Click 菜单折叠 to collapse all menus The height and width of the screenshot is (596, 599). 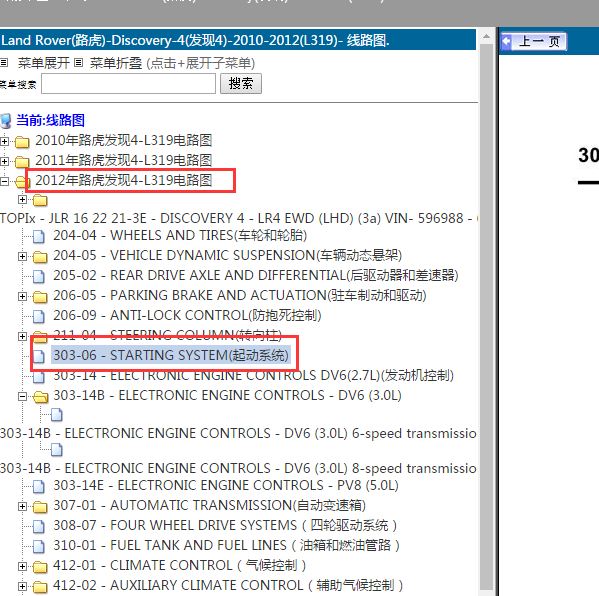click(116, 63)
